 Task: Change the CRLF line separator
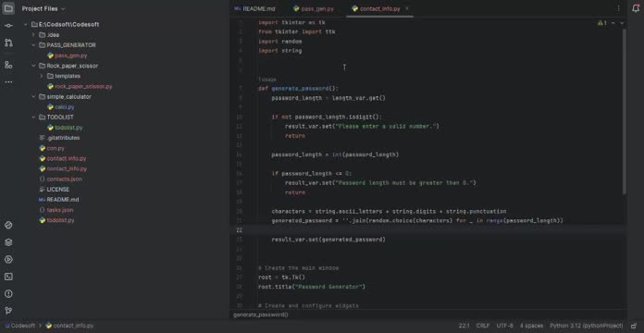pyautogui.click(x=483, y=326)
